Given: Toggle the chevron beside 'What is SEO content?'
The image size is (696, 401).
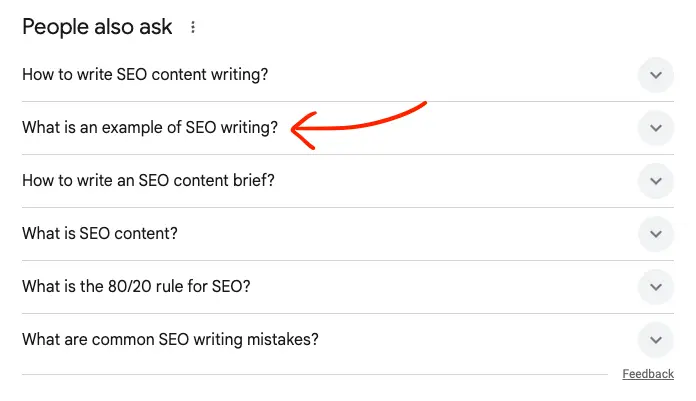Looking at the screenshot, I should [x=655, y=234].
